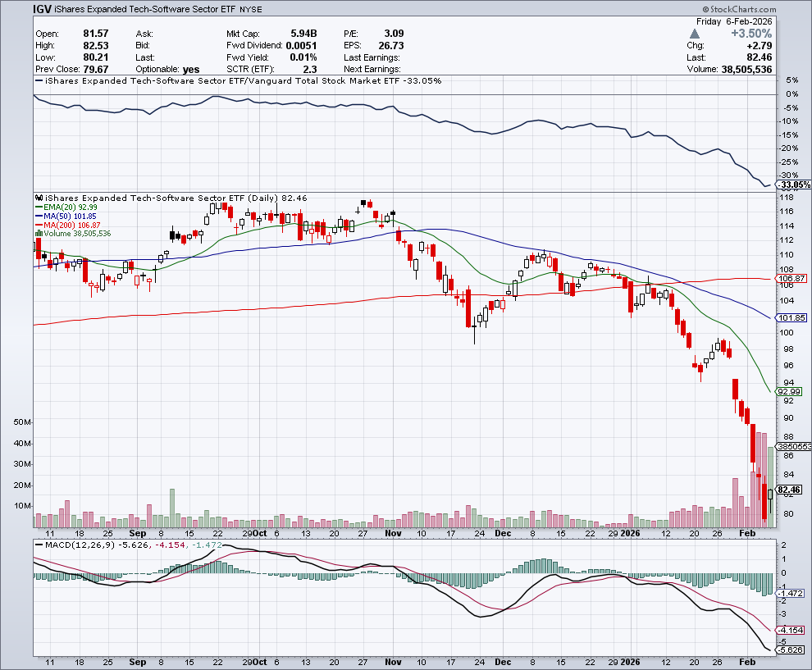Viewport: 812px width, 670px height.
Task: Click the High value 82.53
Action: (96, 46)
